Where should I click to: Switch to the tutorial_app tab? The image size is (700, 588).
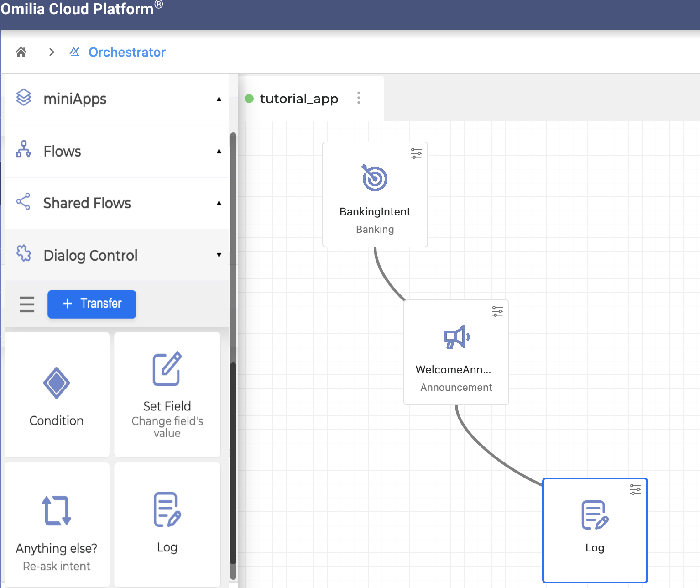[x=299, y=99]
